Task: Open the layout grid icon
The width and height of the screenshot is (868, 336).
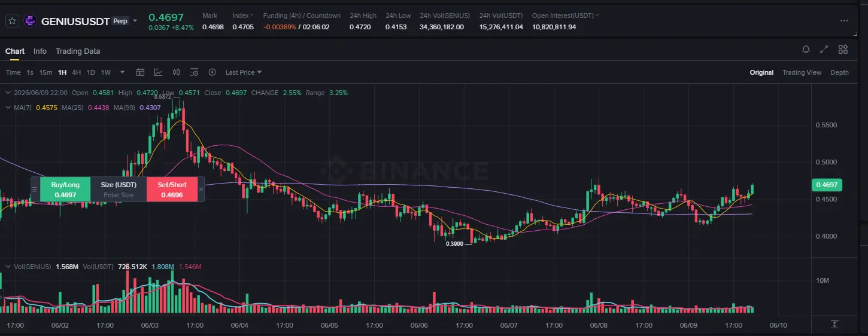Action: point(843,50)
